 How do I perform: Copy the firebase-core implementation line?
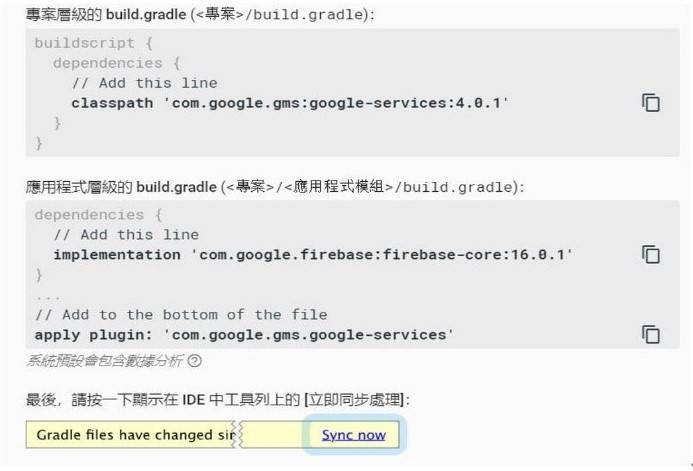(x=650, y=254)
